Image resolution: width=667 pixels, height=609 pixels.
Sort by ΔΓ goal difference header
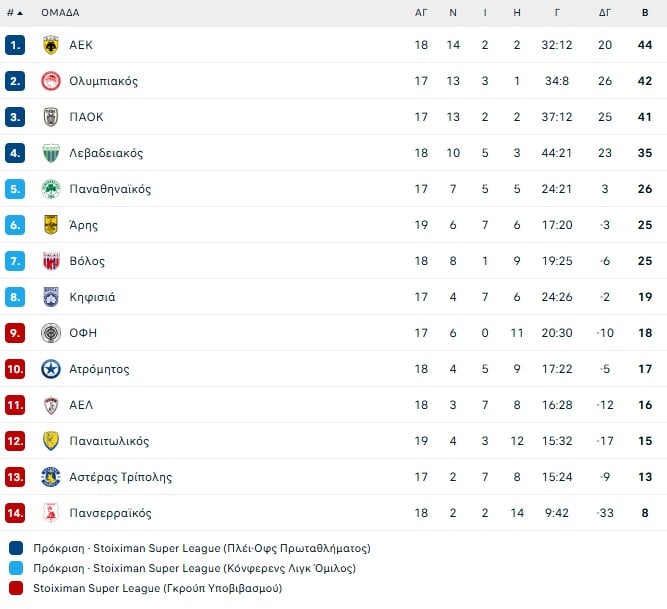[605, 13]
